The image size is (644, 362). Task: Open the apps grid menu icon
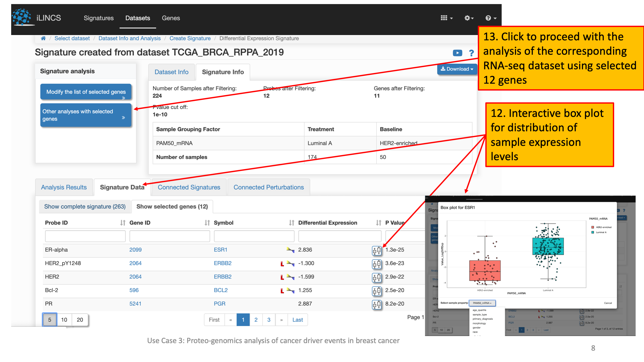click(x=446, y=18)
